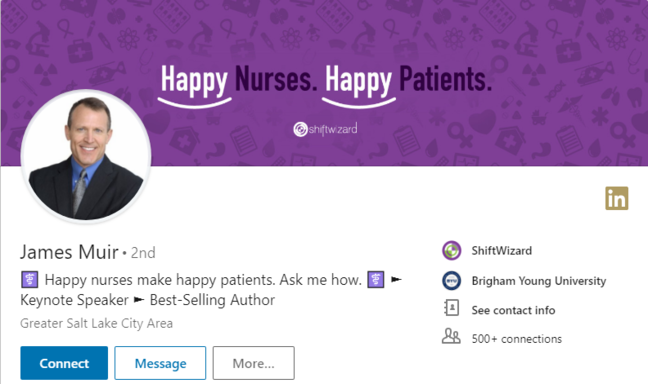
Task: Click the first purple medical emoji in headline
Action: pos(29,280)
